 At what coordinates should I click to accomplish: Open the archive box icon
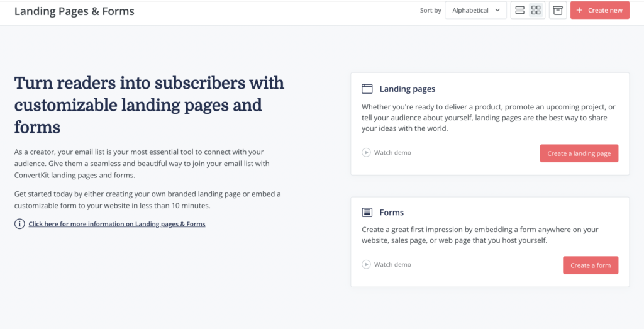(558, 10)
